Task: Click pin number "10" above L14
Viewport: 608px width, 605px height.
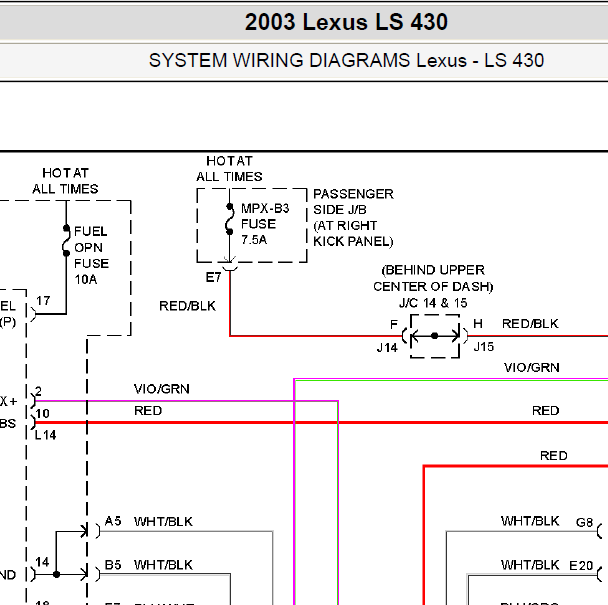Action: (x=42, y=413)
